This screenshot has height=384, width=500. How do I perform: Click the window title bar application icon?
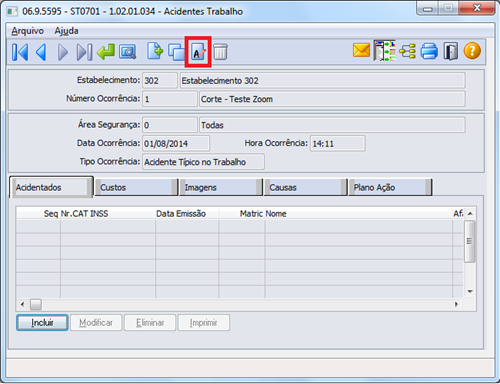[12, 12]
